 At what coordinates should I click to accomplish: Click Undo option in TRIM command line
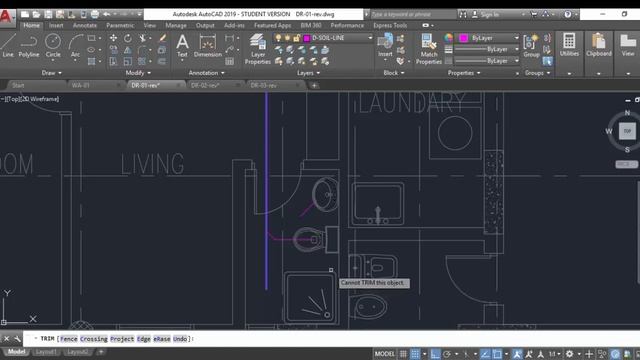click(x=180, y=339)
